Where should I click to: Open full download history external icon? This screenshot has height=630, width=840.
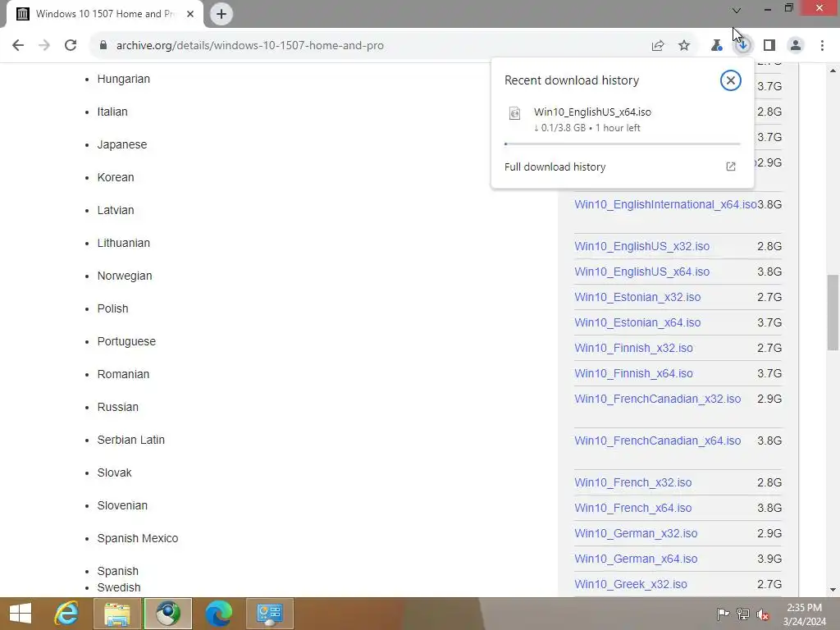pos(731,167)
